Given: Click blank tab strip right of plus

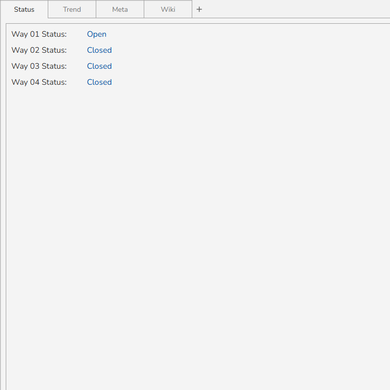Looking at the screenshot, I should click(x=297, y=9).
